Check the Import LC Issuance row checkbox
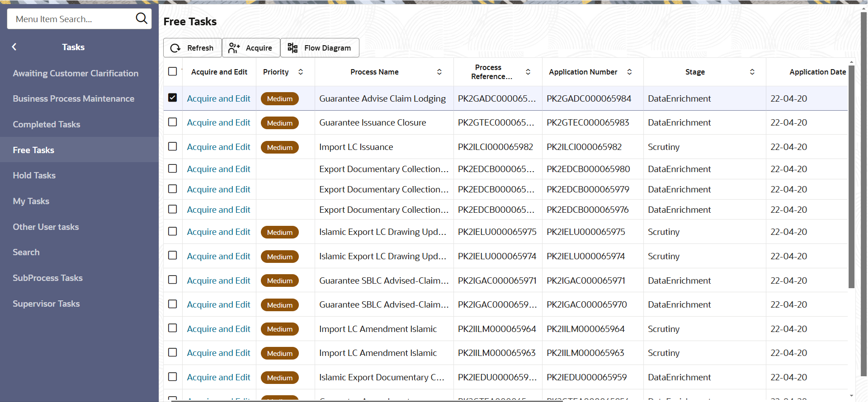The width and height of the screenshot is (868, 402). click(x=172, y=146)
